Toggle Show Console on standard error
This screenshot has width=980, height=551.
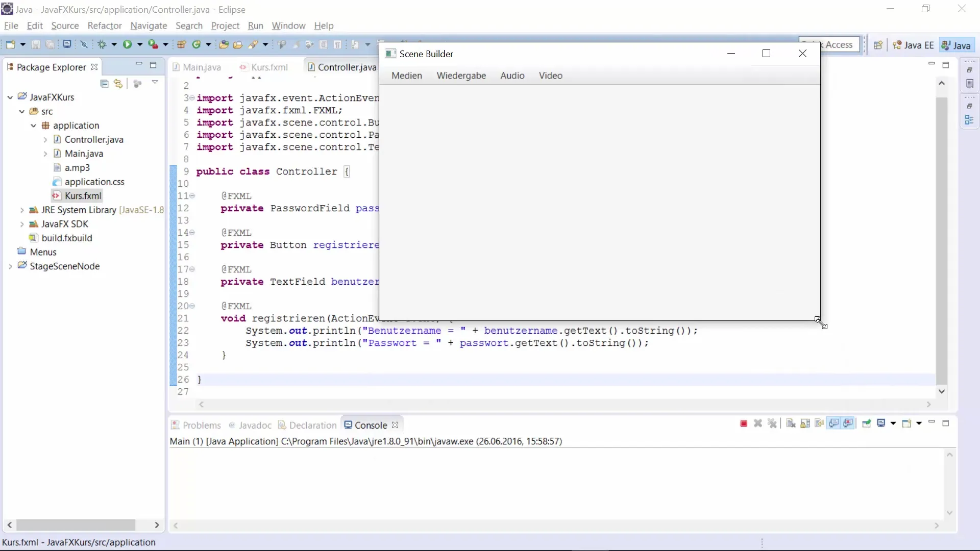(x=848, y=423)
